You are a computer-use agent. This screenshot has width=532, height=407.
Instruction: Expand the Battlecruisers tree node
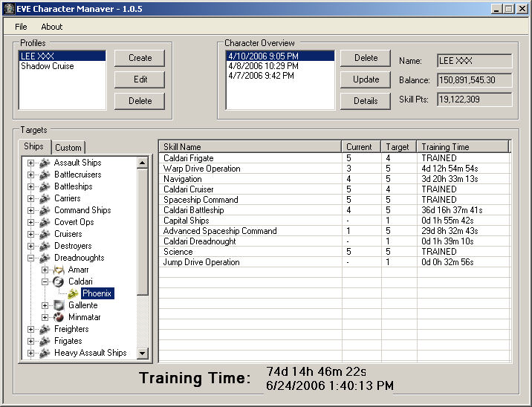(30, 175)
